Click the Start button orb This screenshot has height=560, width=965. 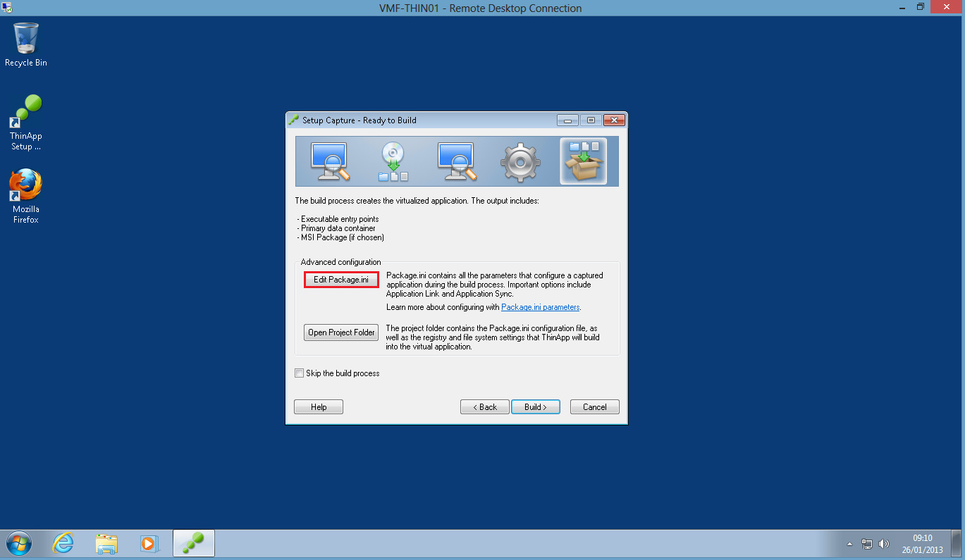(x=18, y=543)
